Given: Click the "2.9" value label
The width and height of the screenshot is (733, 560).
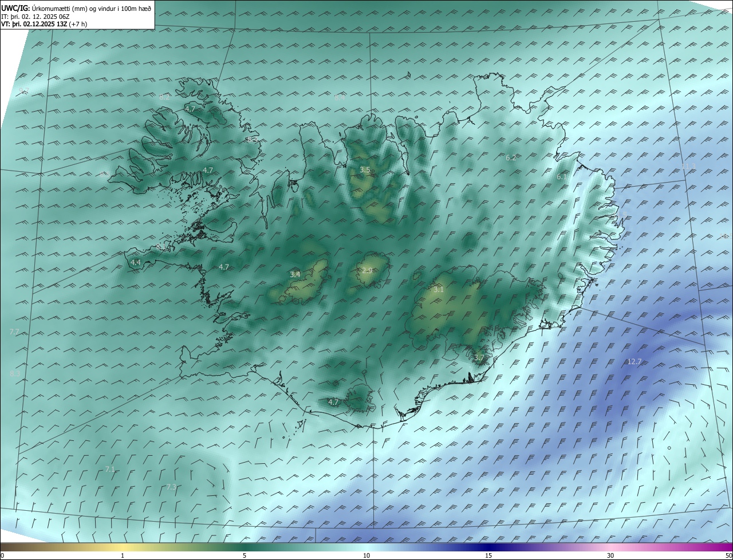Looking at the screenshot, I should click(x=367, y=270).
